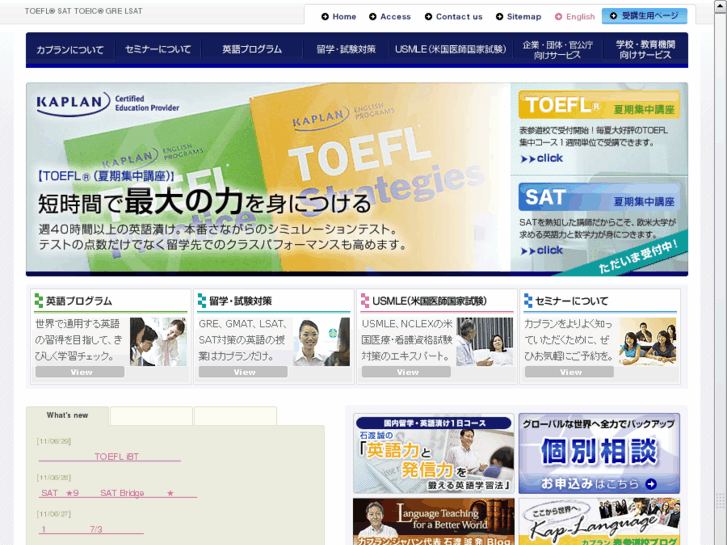This screenshot has height=545, width=727.
Task: Open 留学・試験対策 in the main navigation
Action: pyautogui.click(x=346, y=50)
